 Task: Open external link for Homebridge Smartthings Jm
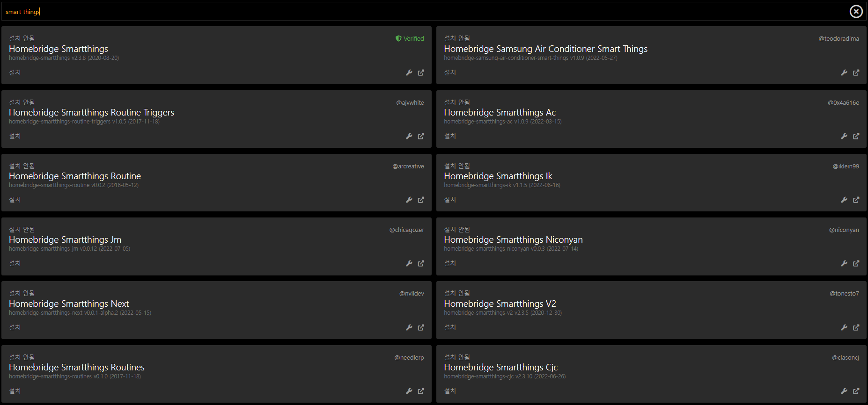[421, 263]
